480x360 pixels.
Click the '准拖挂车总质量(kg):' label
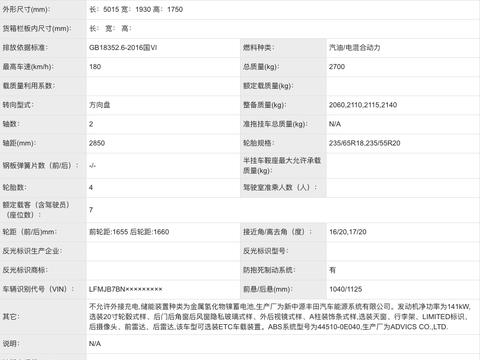pyautogui.click(x=275, y=124)
